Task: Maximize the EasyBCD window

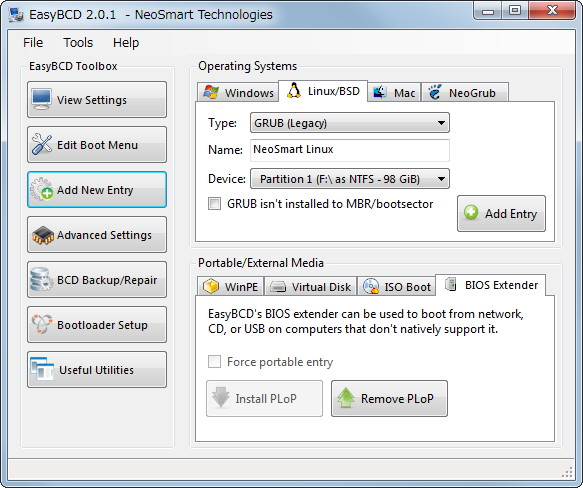Action: click(515, 10)
